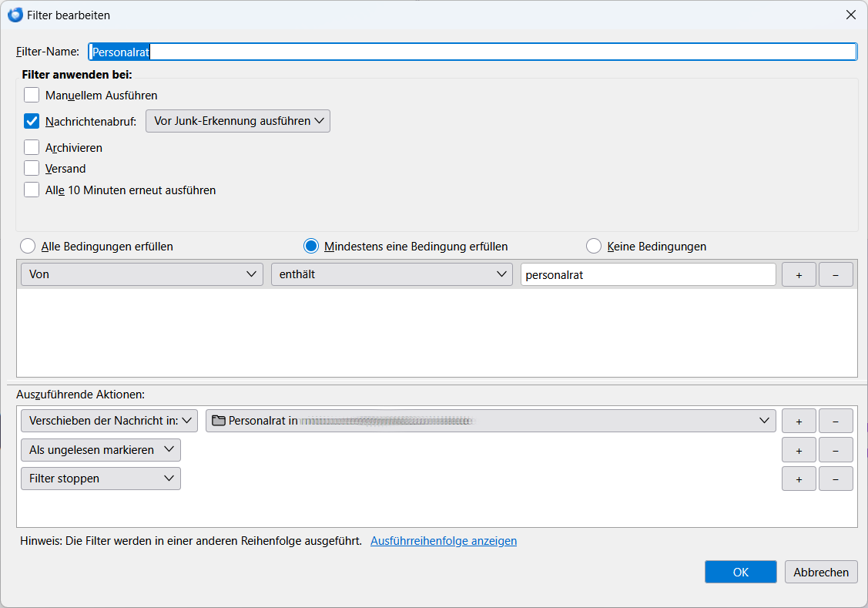Add action after 'Als ungelesen markieren' row
The width and height of the screenshot is (868, 608).
[x=799, y=450]
